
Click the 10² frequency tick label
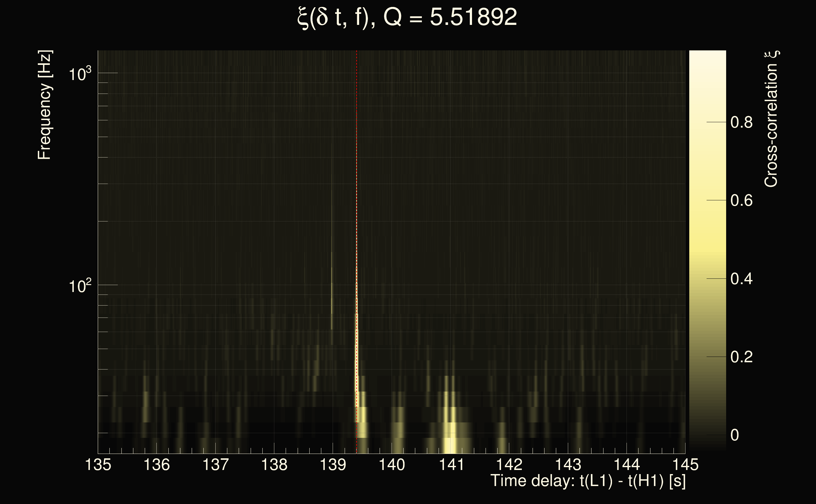(80, 286)
